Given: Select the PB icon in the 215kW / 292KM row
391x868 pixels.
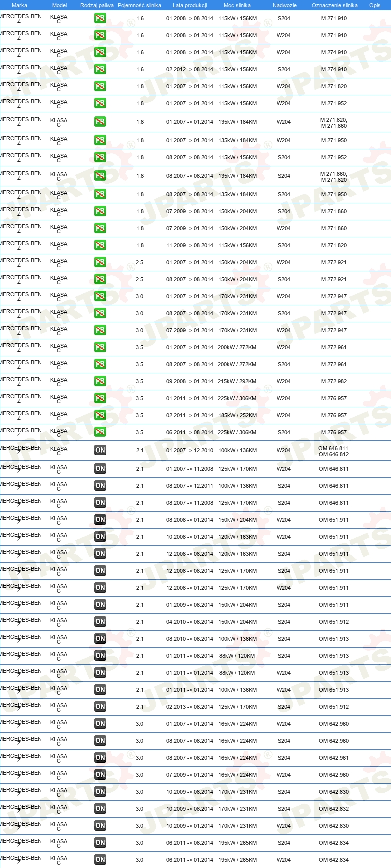Looking at the screenshot, I should tap(100, 381).
